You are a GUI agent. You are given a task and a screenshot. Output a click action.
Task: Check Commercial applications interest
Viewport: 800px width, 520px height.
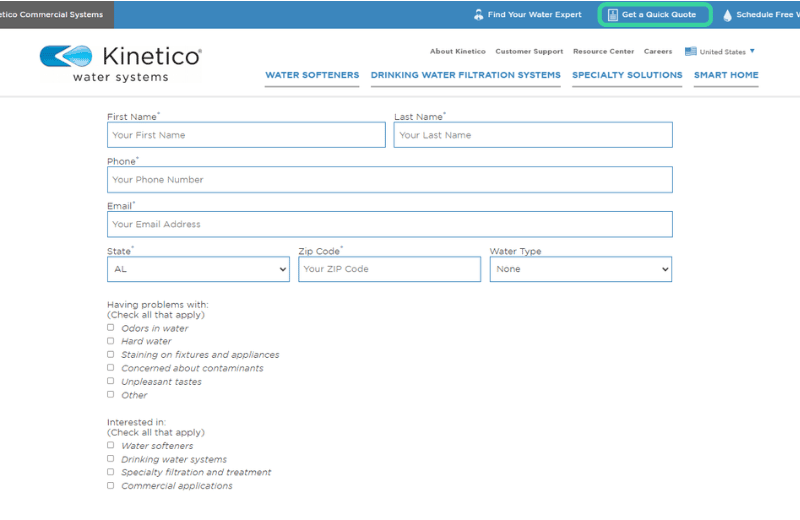pyautogui.click(x=110, y=485)
